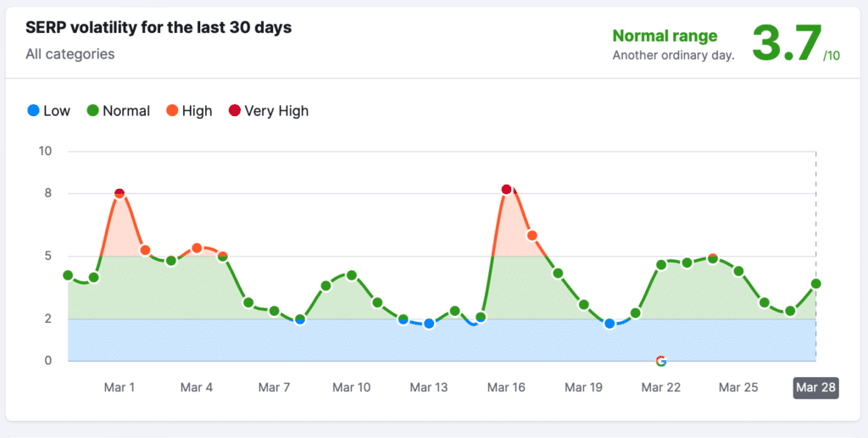
Task: Click the highlighted Mar 28 date label
Action: pos(815,388)
